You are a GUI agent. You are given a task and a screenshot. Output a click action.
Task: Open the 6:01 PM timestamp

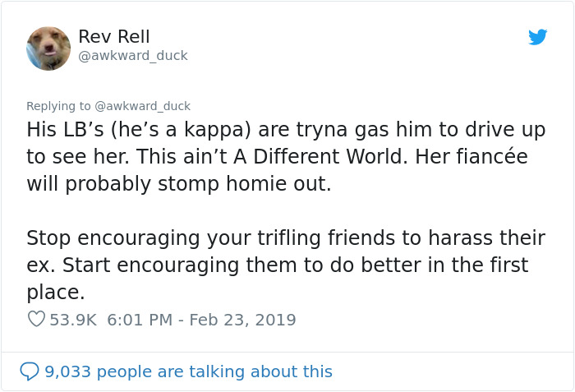[140, 320]
